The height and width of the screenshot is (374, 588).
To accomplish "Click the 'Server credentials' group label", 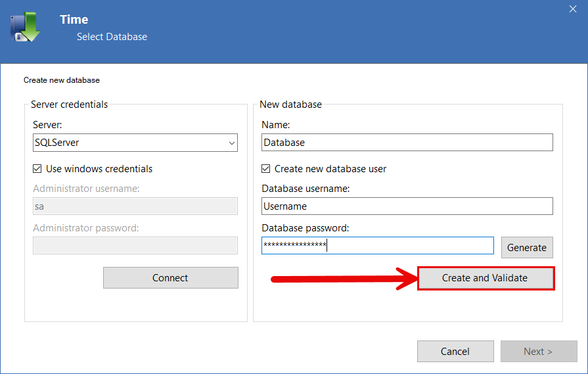I will (x=70, y=105).
